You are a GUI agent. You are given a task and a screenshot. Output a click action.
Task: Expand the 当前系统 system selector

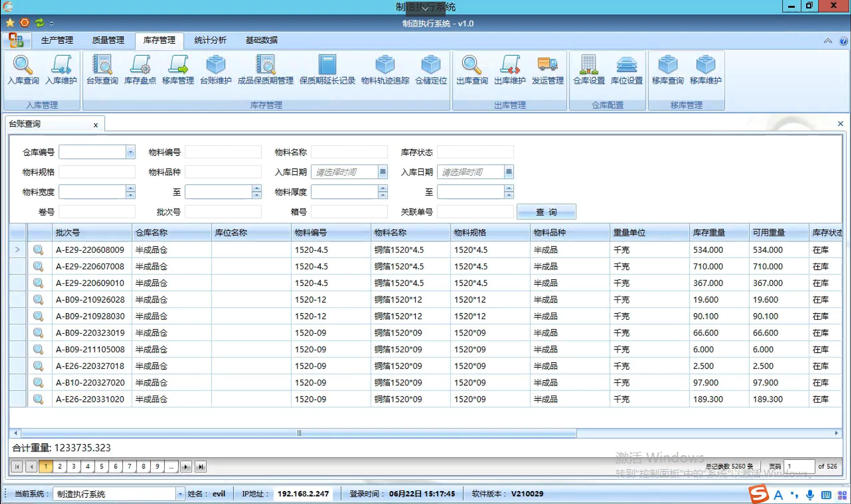180,494
